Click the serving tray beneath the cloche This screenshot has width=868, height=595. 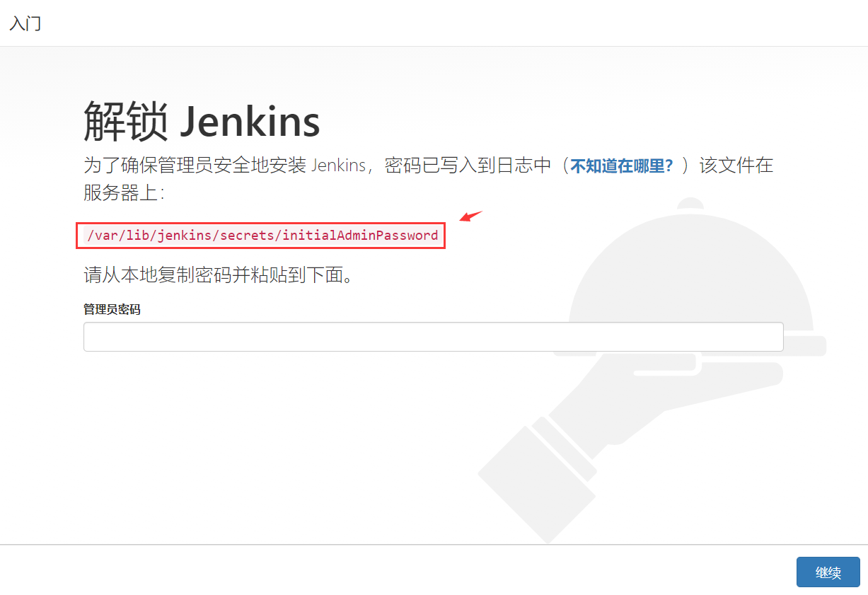click(x=690, y=345)
